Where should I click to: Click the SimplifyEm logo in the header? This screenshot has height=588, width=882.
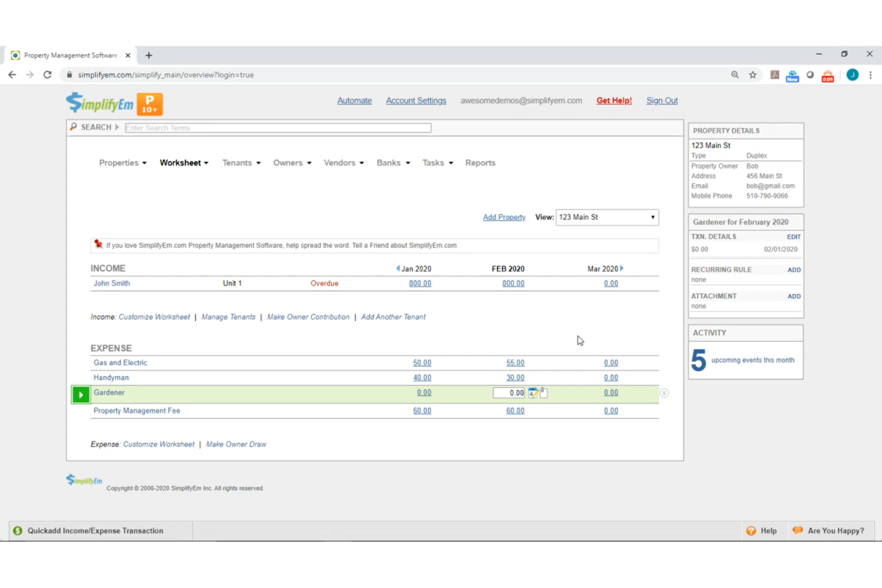point(100,104)
